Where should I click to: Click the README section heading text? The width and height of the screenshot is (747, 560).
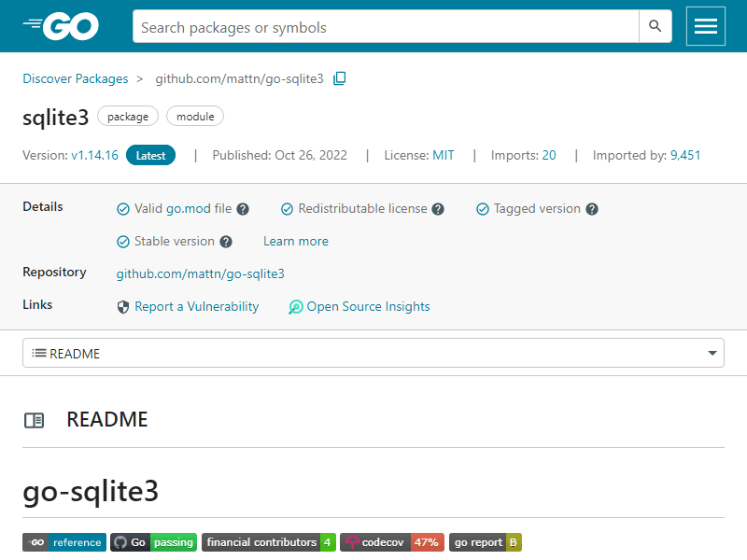pos(107,419)
